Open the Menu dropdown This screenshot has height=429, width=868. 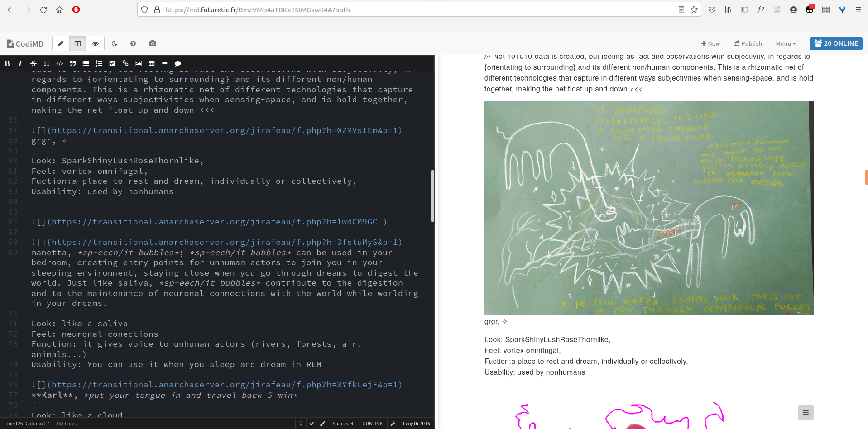(x=786, y=43)
